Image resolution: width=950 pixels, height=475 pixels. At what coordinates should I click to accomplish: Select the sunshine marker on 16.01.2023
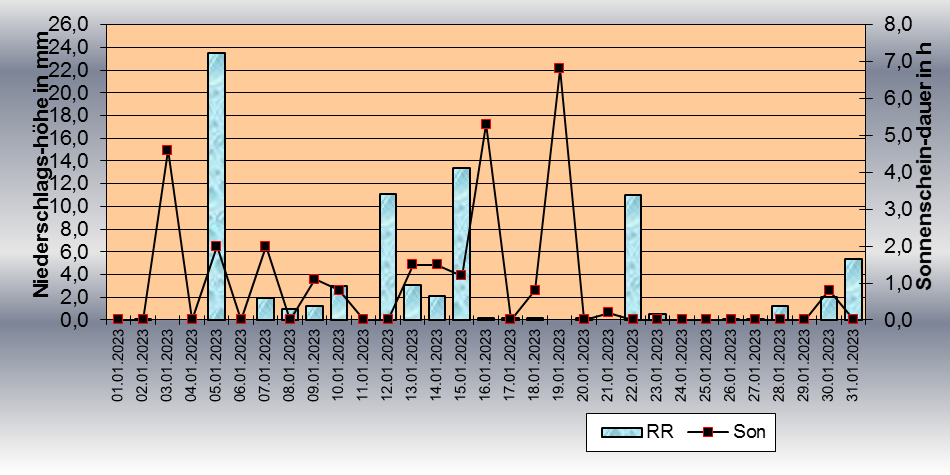coord(486,124)
